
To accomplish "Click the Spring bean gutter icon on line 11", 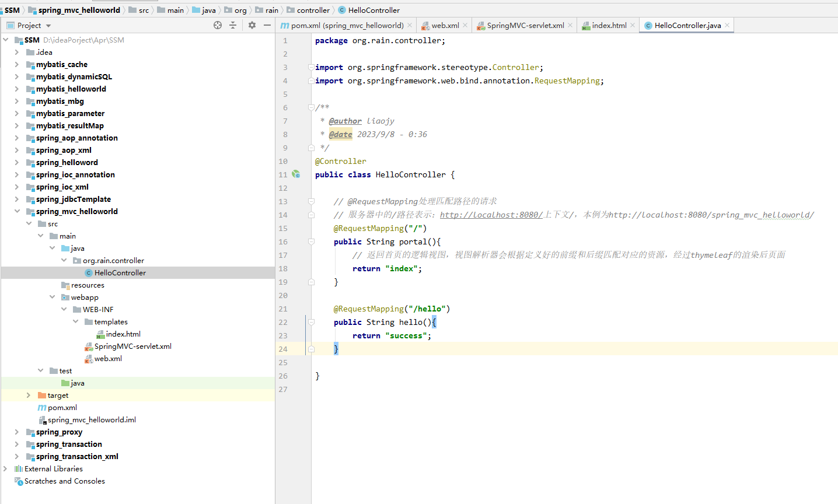I will pos(296,174).
